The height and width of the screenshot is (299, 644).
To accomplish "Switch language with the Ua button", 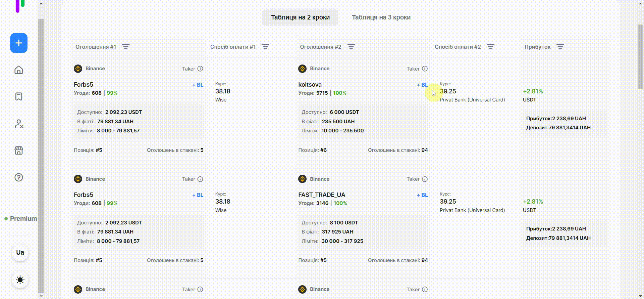I will pyautogui.click(x=20, y=252).
